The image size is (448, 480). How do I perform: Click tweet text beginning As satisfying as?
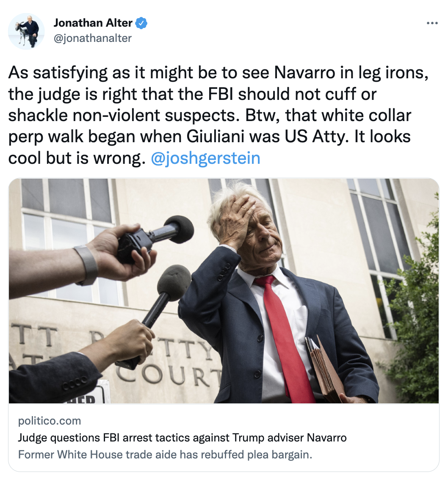tap(218, 116)
